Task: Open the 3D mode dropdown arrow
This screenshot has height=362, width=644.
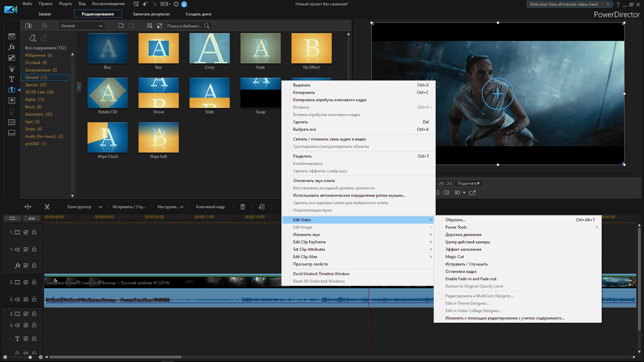Action: (464, 193)
